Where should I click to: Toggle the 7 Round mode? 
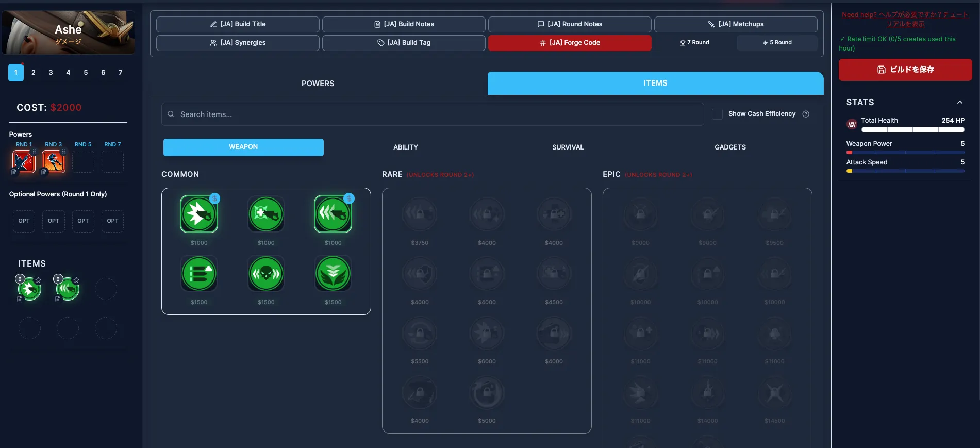click(694, 43)
